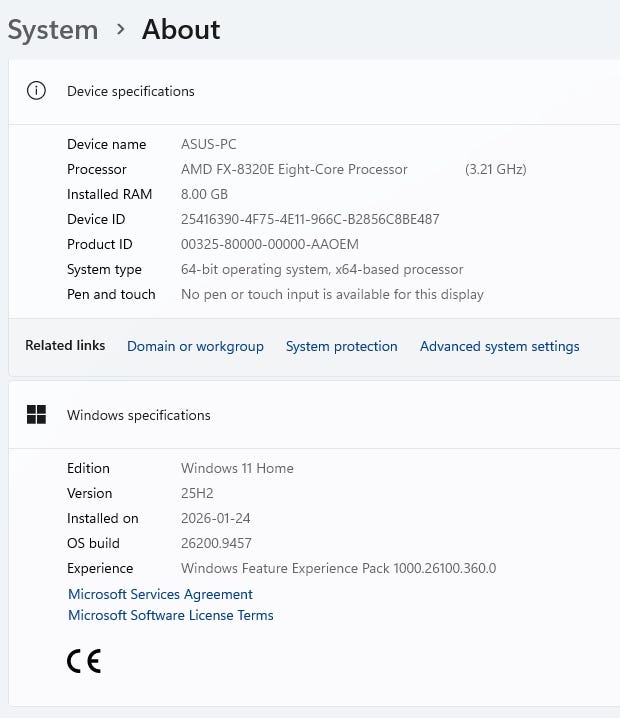Click the Version label

coord(90,493)
